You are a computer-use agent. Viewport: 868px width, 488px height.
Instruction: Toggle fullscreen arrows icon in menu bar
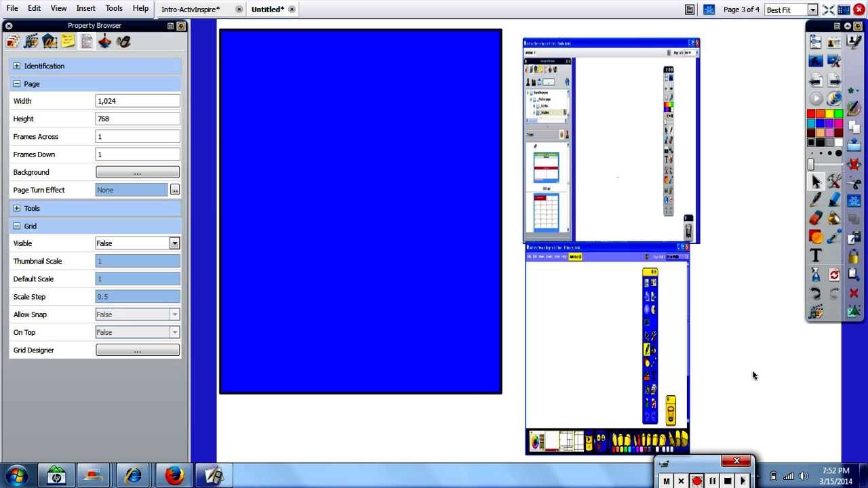(828, 9)
